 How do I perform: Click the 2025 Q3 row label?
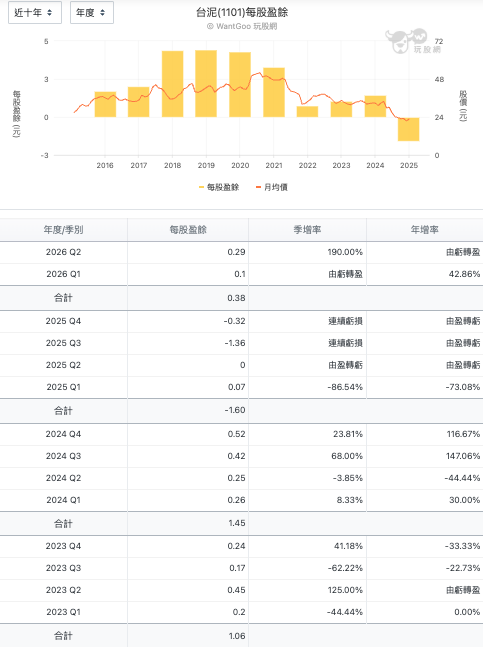tap(64, 343)
